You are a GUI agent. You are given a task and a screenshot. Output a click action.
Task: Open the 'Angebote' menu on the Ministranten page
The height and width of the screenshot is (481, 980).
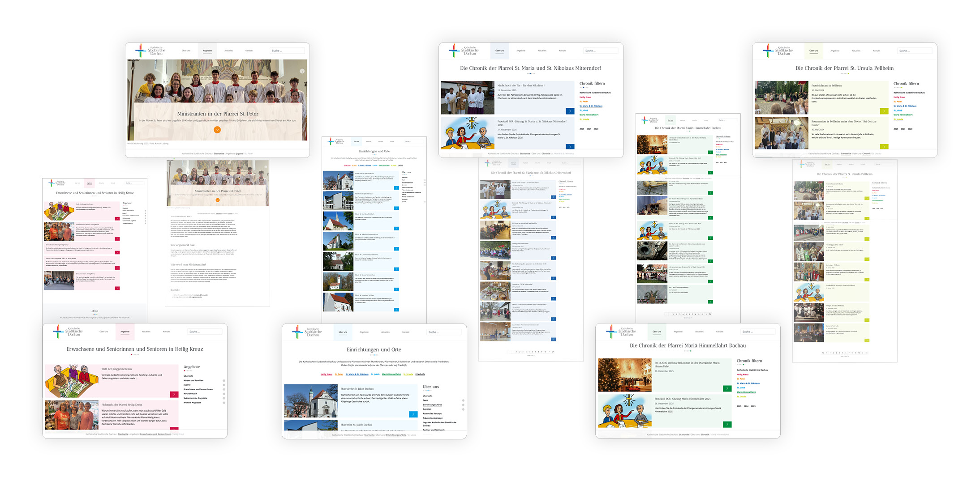click(207, 51)
